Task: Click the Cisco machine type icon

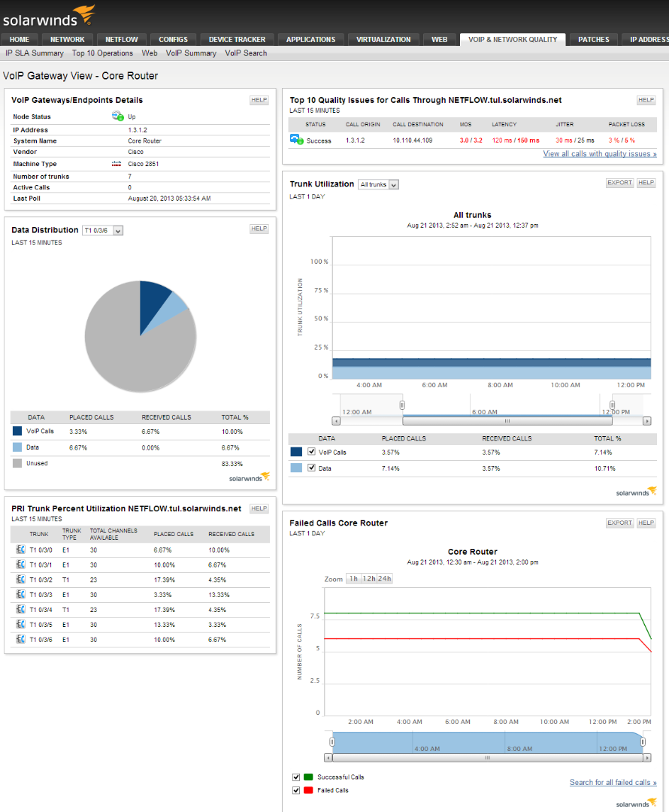Action: (x=117, y=164)
